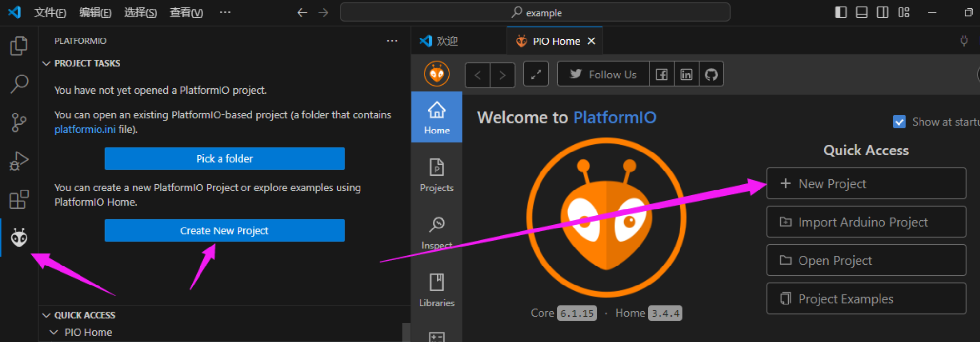
Task: Click the plug icon in editor title area
Action: pos(964,41)
